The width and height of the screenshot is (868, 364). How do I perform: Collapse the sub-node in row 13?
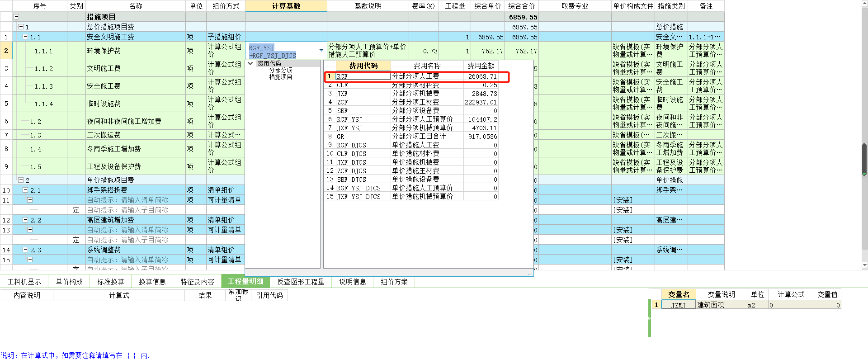(x=30, y=230)
